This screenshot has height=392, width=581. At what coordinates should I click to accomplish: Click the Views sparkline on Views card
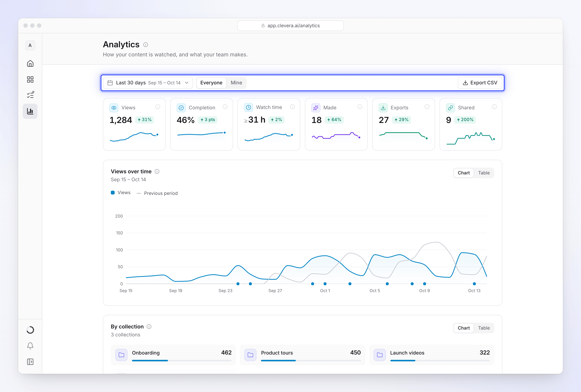[134, 137]
